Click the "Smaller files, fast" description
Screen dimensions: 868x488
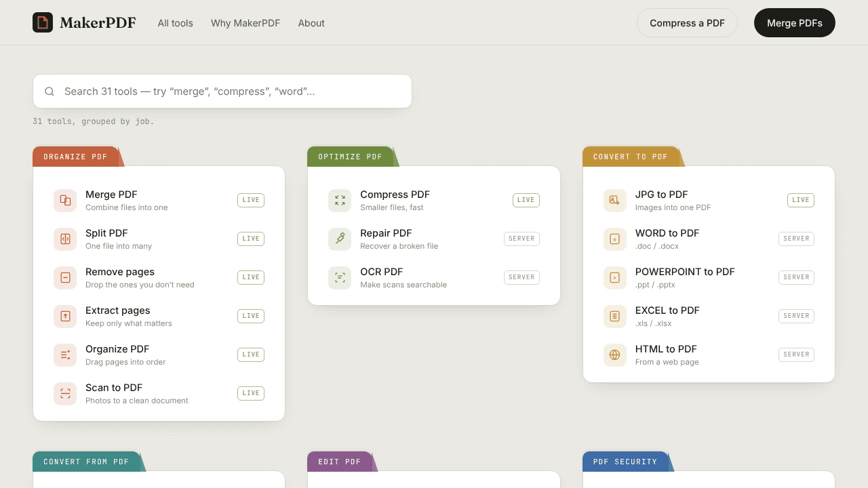pos(392,207)
